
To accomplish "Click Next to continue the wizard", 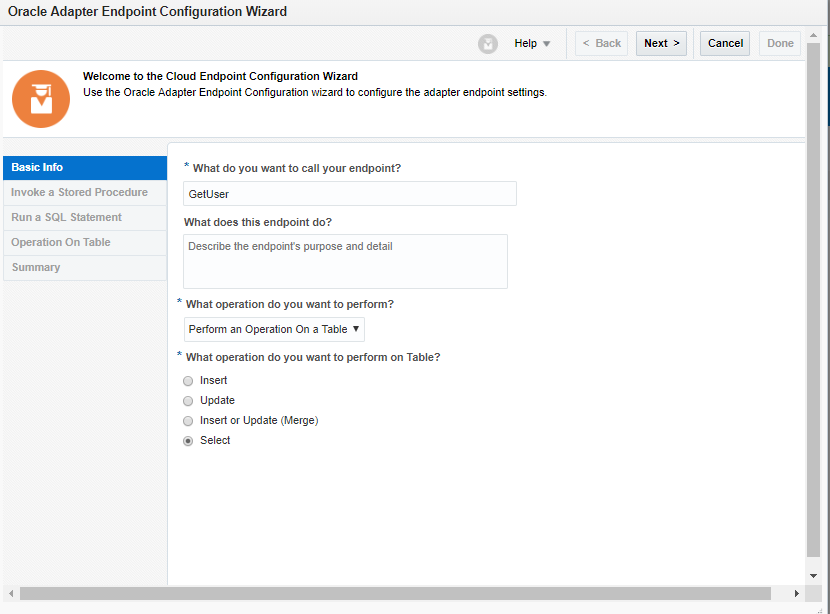I will 661,43.
